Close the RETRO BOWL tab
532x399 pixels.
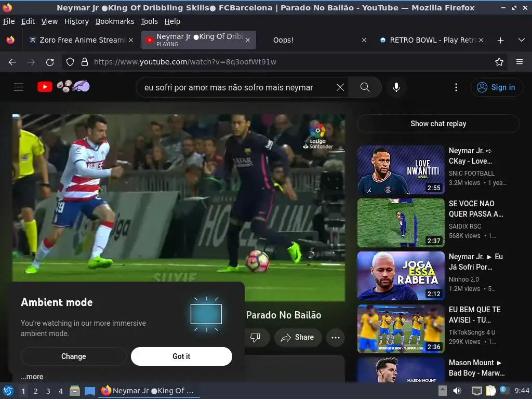[481, 40]
